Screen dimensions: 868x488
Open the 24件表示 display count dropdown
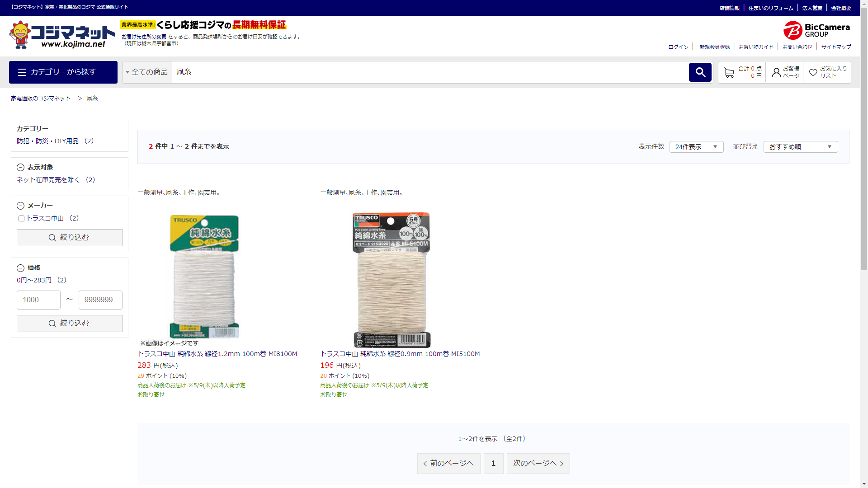tap(696, 147)
